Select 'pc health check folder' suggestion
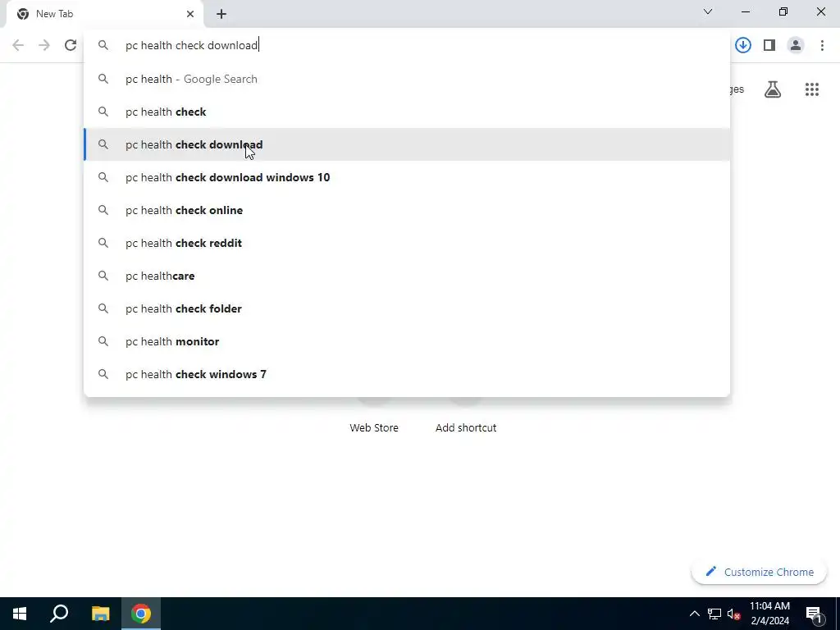Image resolution: width=840 pixels, height=630 pixels. coord(407,308)
